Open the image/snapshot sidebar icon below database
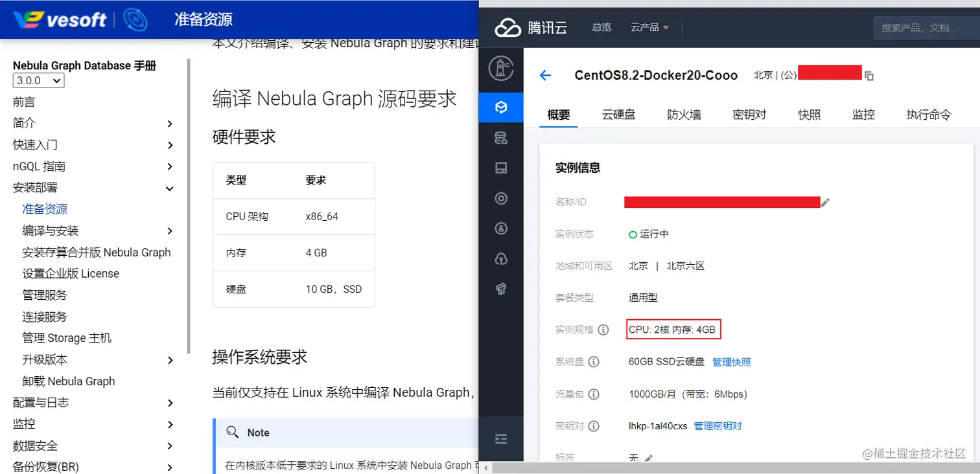This screenshot has height=474, width=980. (x=501, y=168)
